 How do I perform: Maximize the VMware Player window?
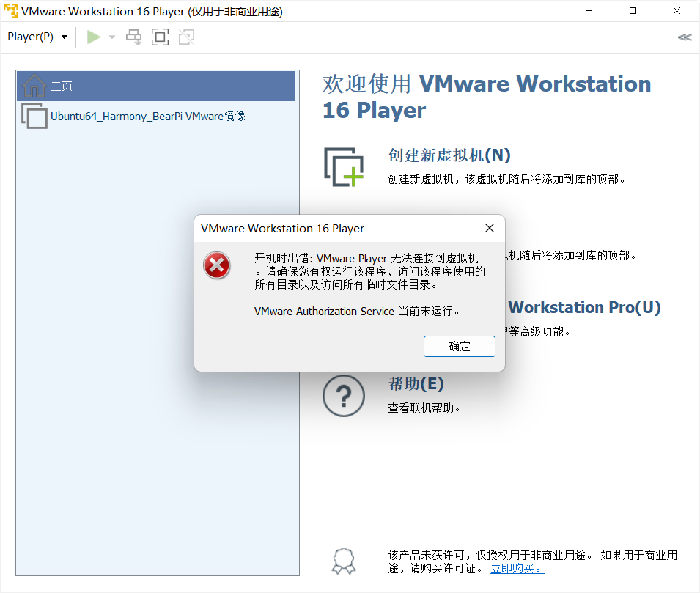click(633, 11)
